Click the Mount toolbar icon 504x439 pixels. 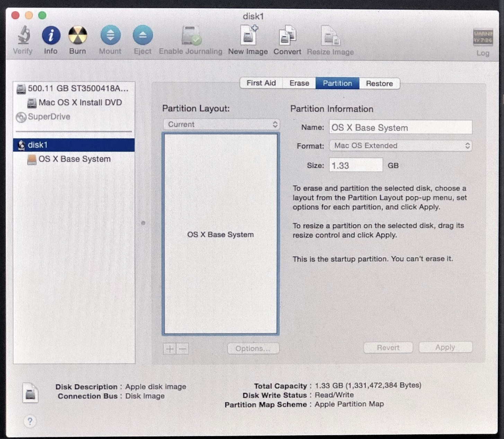tap(110, 35)
